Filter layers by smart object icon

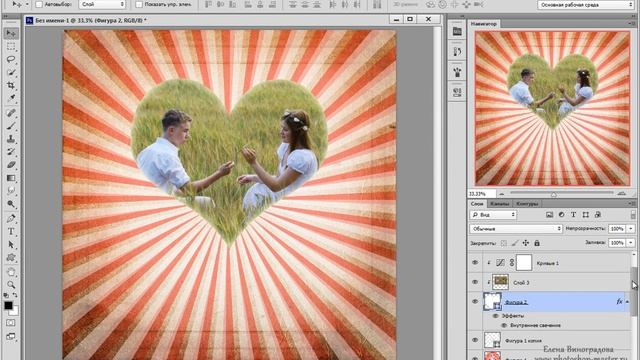click(598, 215)
